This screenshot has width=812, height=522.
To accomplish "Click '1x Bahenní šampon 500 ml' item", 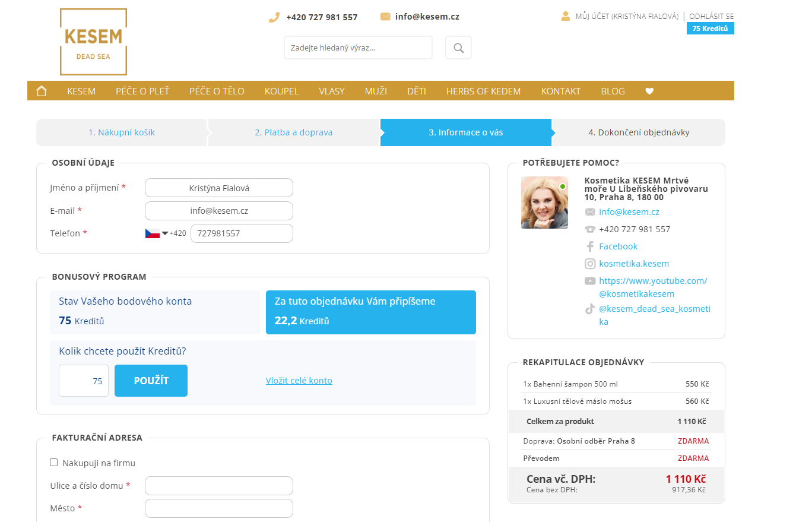I will coord(571,384).
